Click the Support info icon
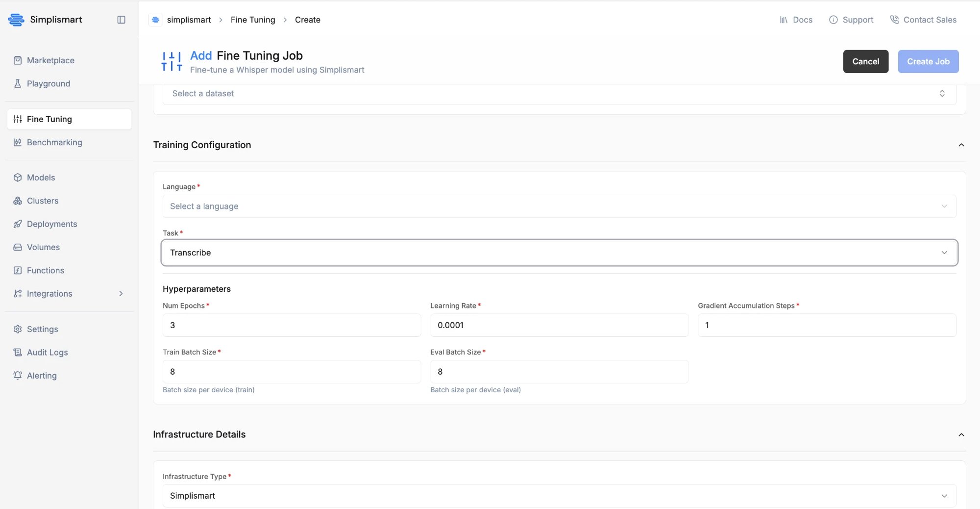 click(833, 20)
